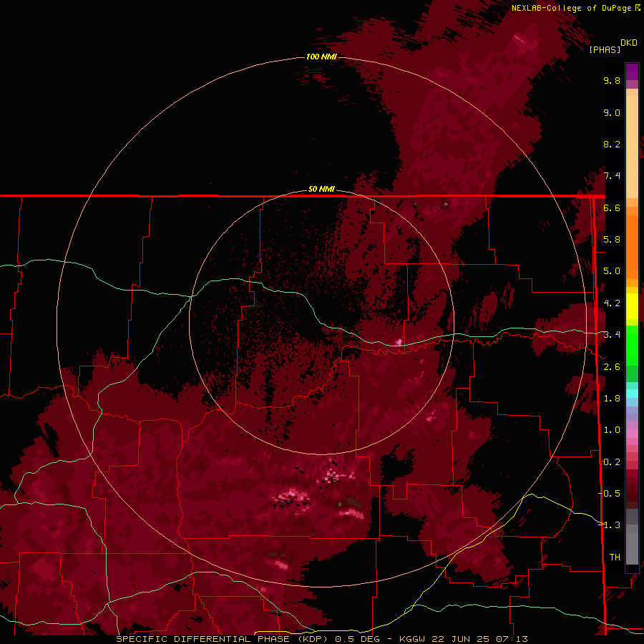Click the 0.2 value on the color scale

tap(612, 462)
